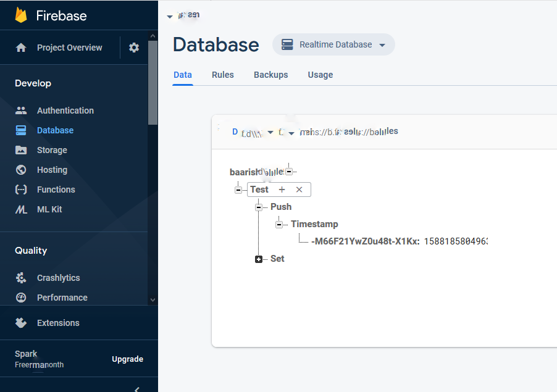Collapse the root baarish node
Viewport: 557px width, 392px height.
pos(289,172)
